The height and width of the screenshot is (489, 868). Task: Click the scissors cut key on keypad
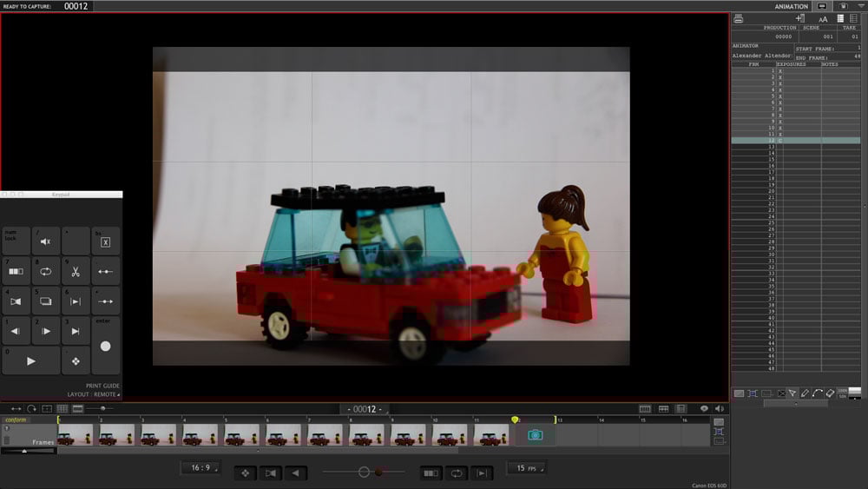point(76,271)
